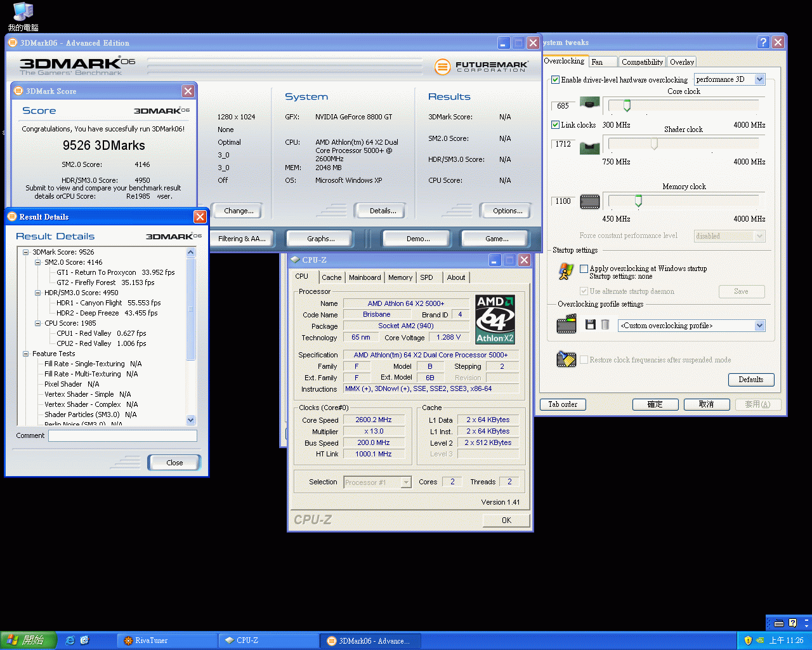Open Internet Explorer from quick launch
Image resolution: width=812 pixels, height=650 pixels.
(70, 640)
